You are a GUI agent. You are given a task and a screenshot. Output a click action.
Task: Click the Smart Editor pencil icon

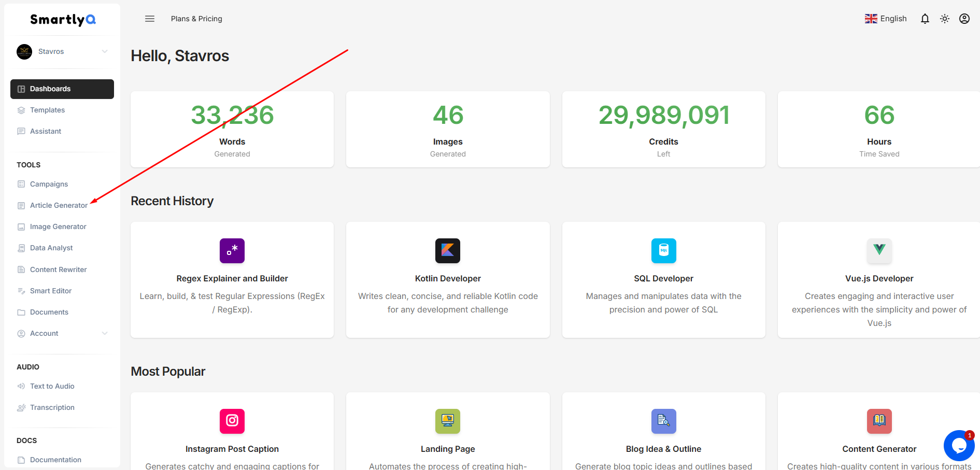pyautogui.click(x=21, y=291)
